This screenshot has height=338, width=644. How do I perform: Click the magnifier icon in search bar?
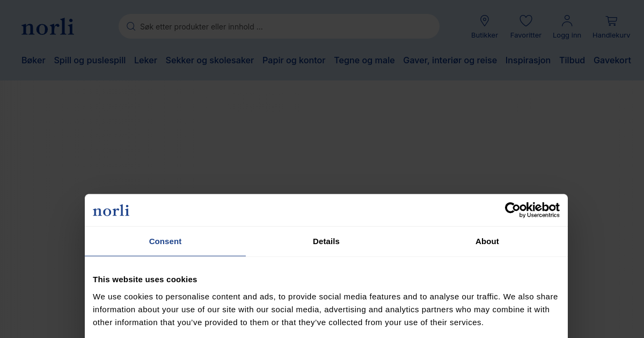click(131, 26)
